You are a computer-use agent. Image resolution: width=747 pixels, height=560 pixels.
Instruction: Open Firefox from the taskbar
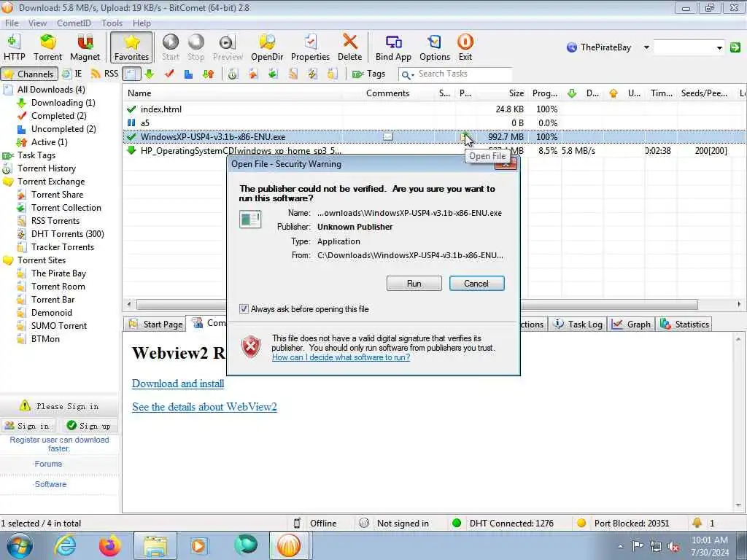point(110,545)
